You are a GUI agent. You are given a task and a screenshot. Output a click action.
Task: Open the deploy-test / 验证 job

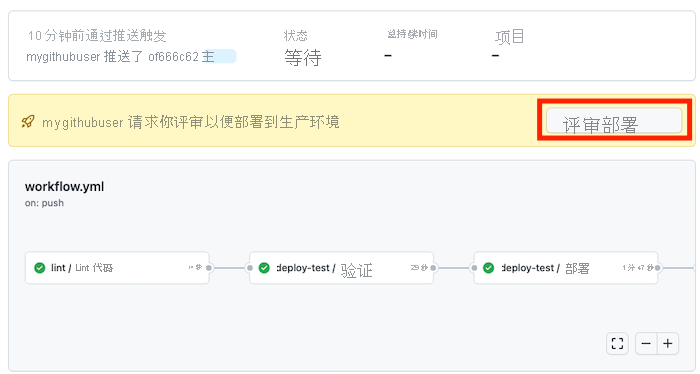click(x=342, y=268)
